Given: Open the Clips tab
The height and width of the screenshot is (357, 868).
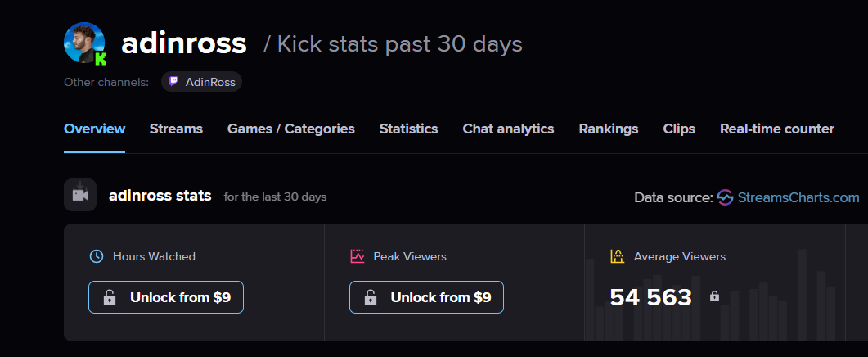Looking at the screenshot, I should pos(679,129).
